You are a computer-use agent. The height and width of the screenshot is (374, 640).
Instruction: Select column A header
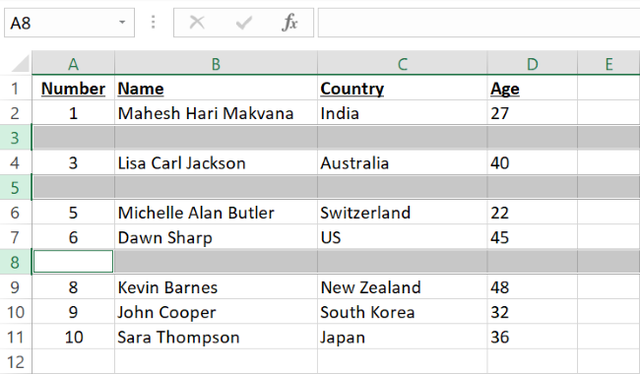click(73, 64)
